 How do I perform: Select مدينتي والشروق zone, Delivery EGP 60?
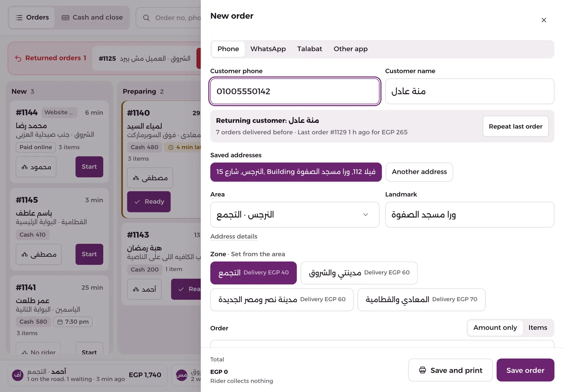click(359, 273)
